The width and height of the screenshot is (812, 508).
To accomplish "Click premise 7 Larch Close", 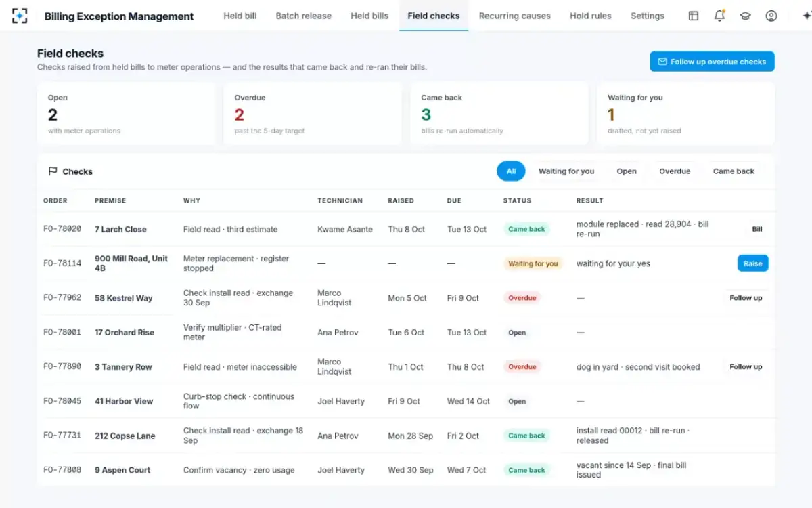I will (120, 229).
